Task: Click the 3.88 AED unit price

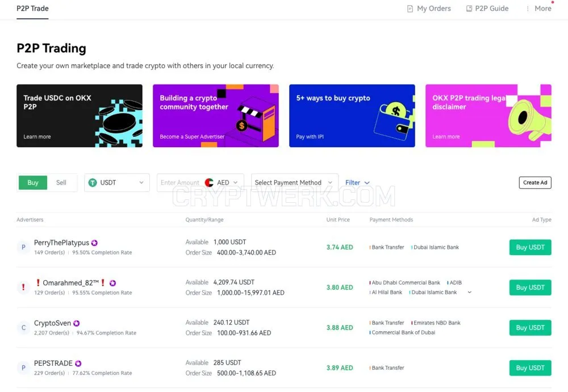Action: [x=340, y=328]
